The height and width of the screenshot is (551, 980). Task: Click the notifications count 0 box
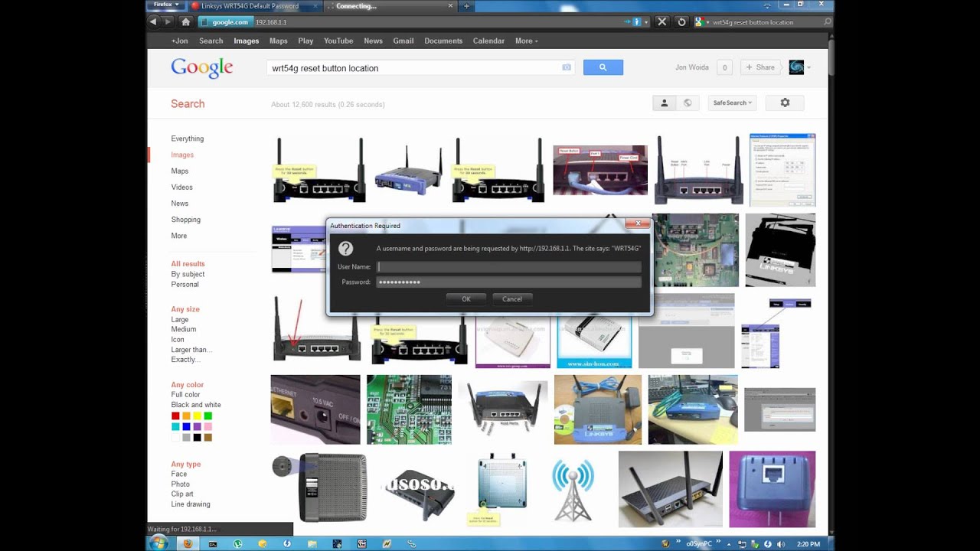[x=724, y=67]
